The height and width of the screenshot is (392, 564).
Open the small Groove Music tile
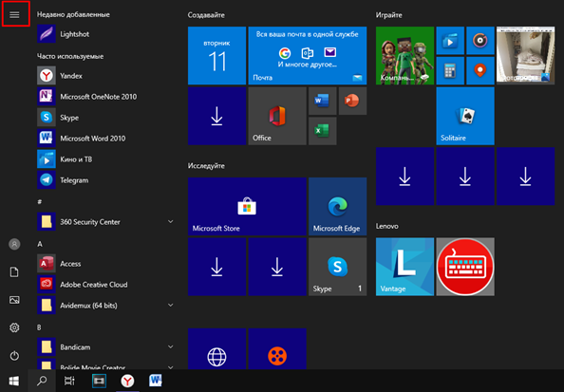pos(480,40)
